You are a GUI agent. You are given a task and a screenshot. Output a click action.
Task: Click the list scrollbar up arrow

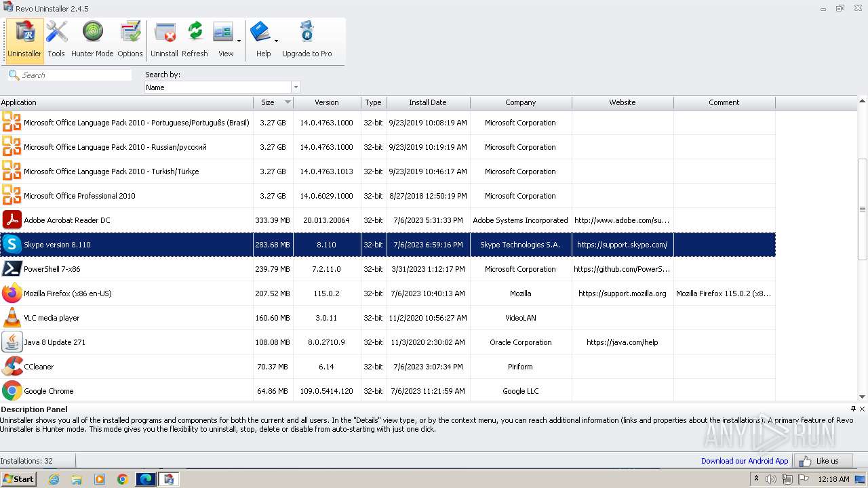pyautogui.click(x=863, y=101)
